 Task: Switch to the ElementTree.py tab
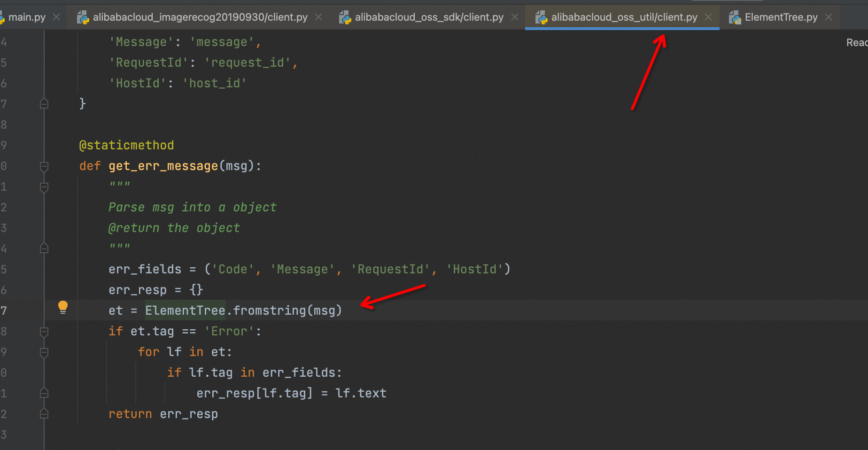click(781, 17)
